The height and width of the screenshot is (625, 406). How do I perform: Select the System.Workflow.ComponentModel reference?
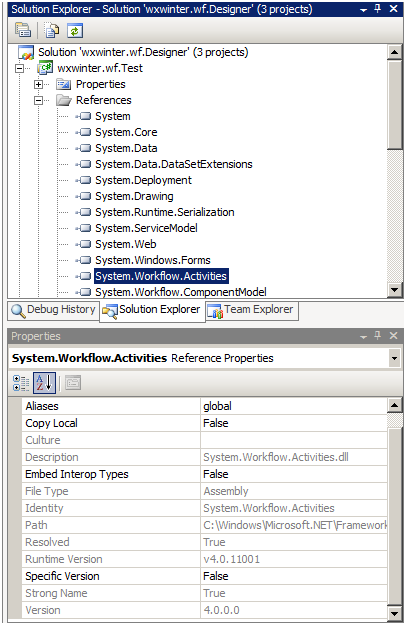click(x=180, y=292)
